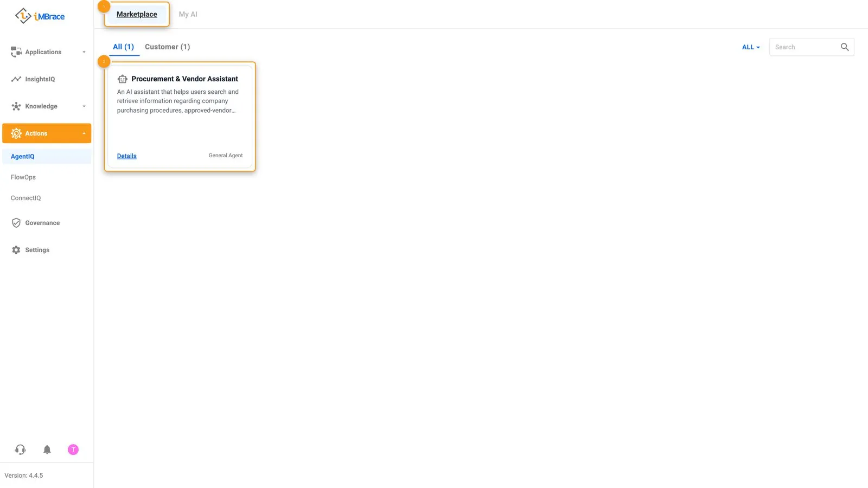Open ConnectIQ in sidebar

tap(26, 198)
